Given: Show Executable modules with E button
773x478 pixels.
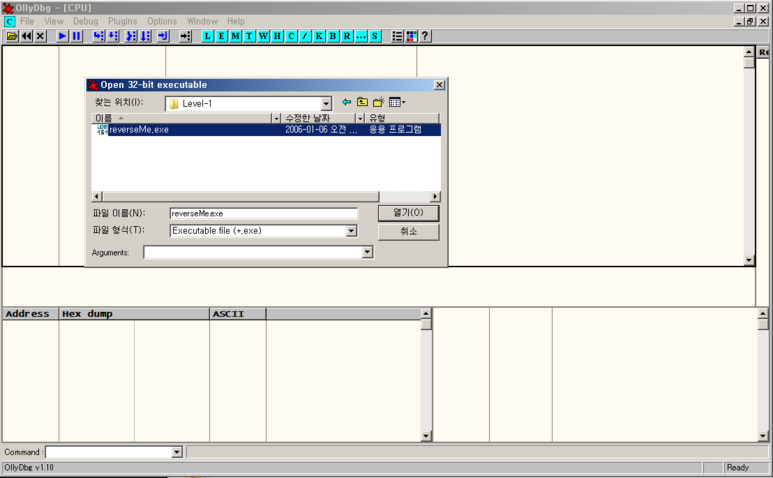Looking at the screenshot, I should [x=221, y=36].
